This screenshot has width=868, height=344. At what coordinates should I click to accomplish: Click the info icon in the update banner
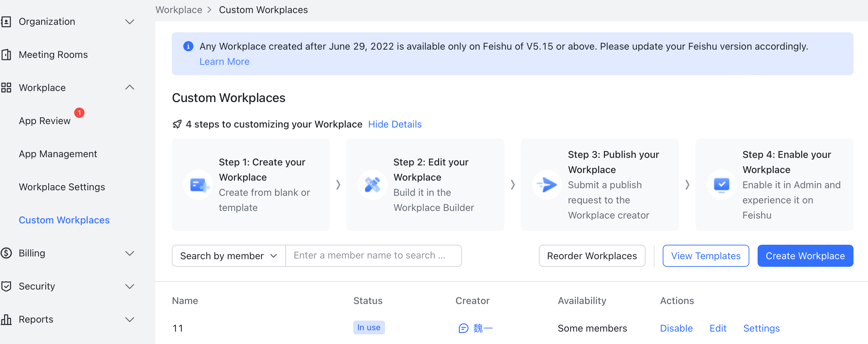tap(188, 46)
